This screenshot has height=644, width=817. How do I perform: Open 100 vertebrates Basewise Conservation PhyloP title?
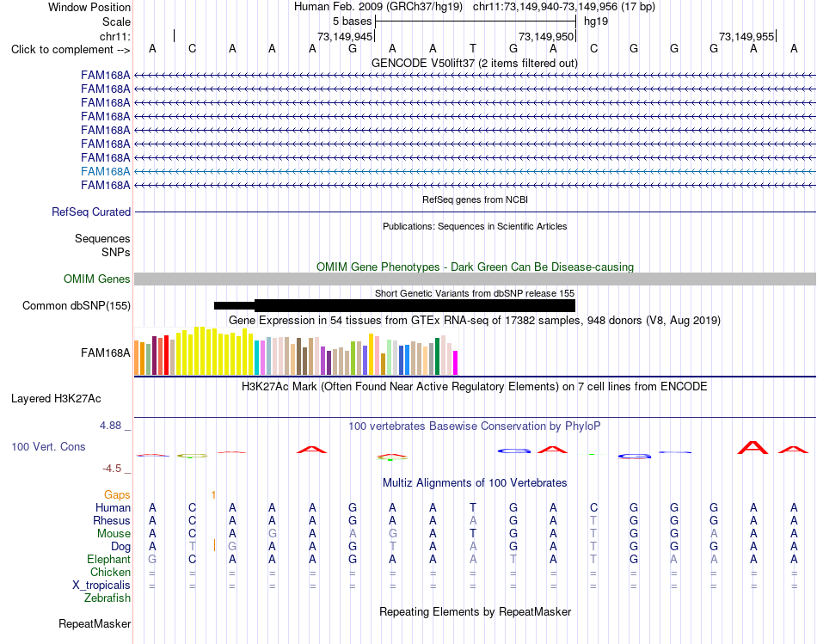tap(475, 426)
